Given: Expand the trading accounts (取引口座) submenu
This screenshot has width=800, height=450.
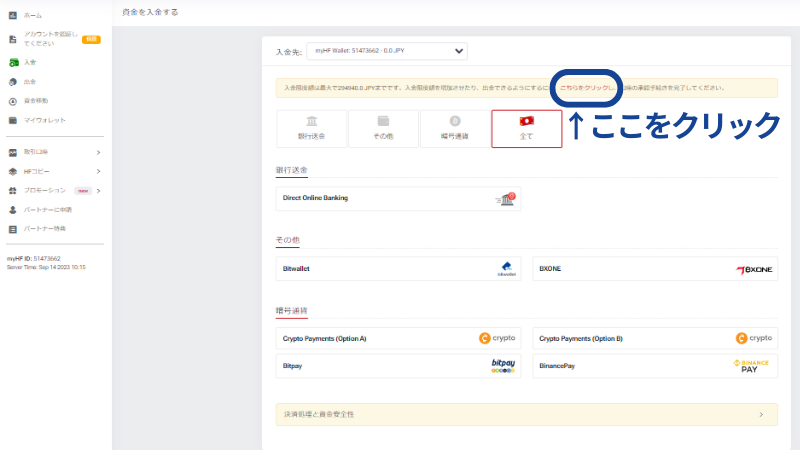Looking at the screenshot, I should click(x=98, y=153).
